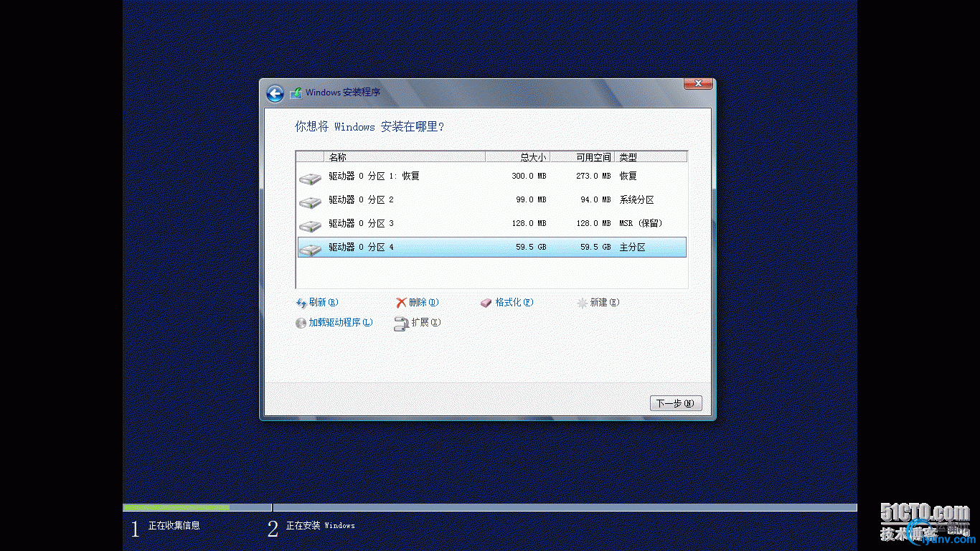Click the 99.0 MB total size cell
This screenshot has width=980, height=551.
(x=532, y=200)
